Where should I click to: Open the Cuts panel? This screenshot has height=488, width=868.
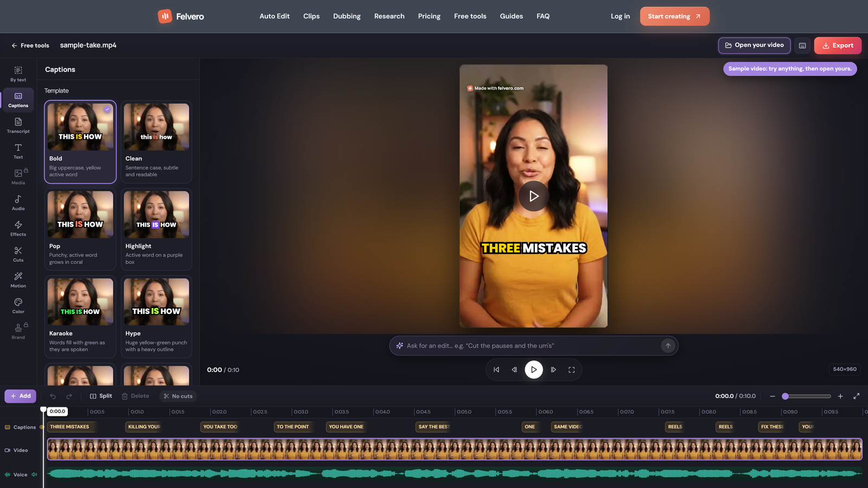tap(18, 255)
